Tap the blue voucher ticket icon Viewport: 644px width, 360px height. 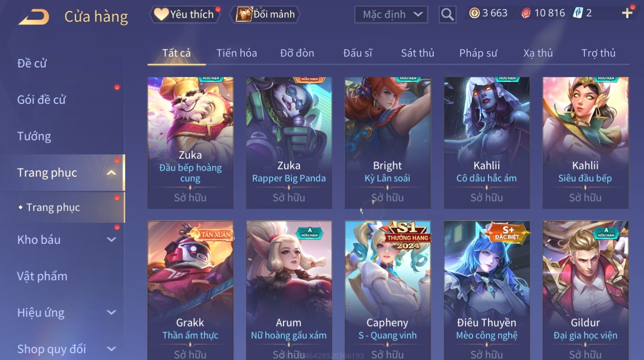578,13
